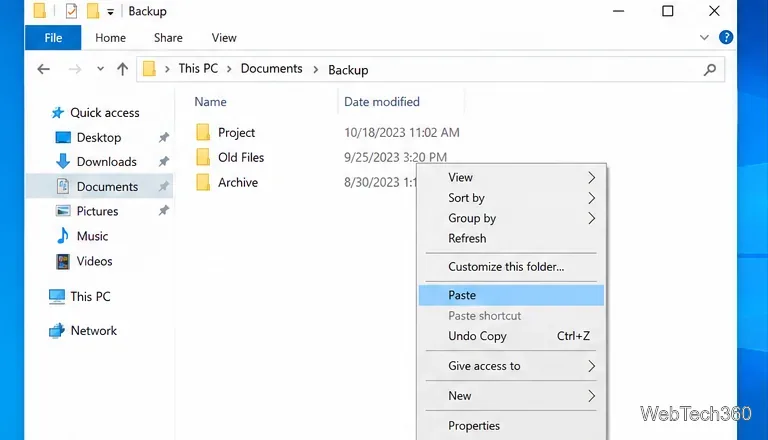Open Pictures in the navigation pane
The width and height of the screenshot is (768, 440).
(97, 211)
